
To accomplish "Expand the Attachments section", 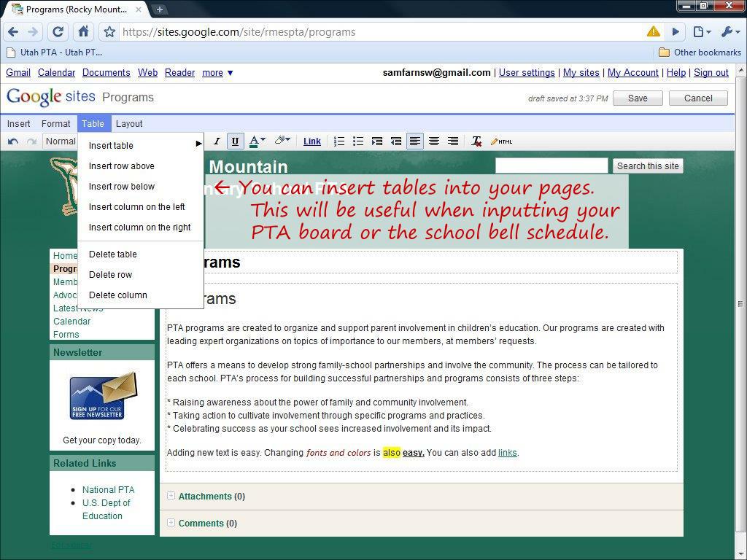I will pos(171,496).
